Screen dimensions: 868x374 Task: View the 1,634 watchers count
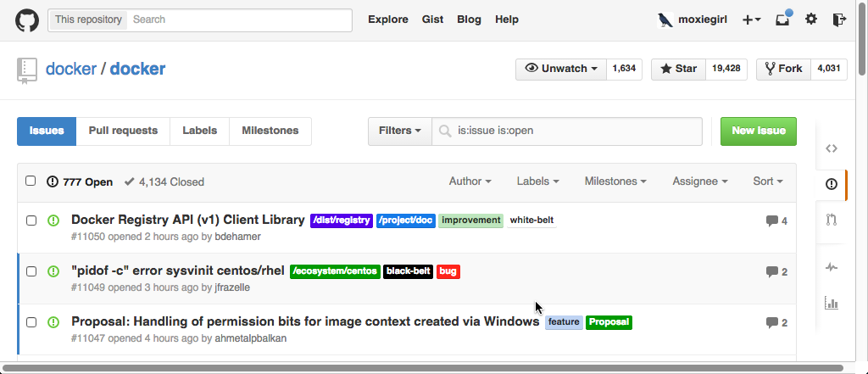pos(625,70)
